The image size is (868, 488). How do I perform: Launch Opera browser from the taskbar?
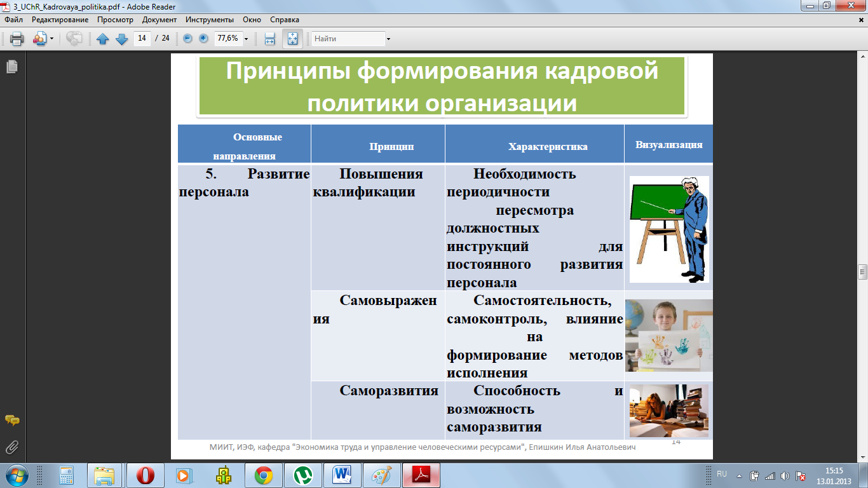(145, 475)
